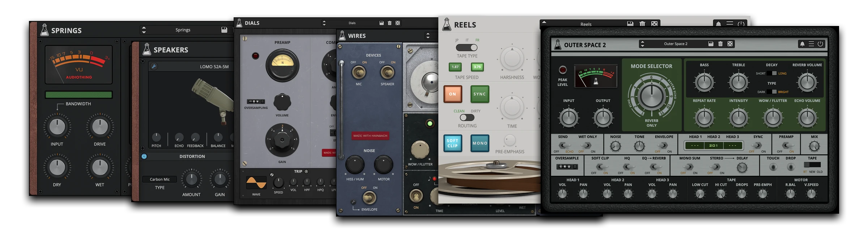This screenshot has height=231, width=868.
Task: Toggle the Mic device switch in Wires
Action: pyautogui.click(x=359, y=73)
